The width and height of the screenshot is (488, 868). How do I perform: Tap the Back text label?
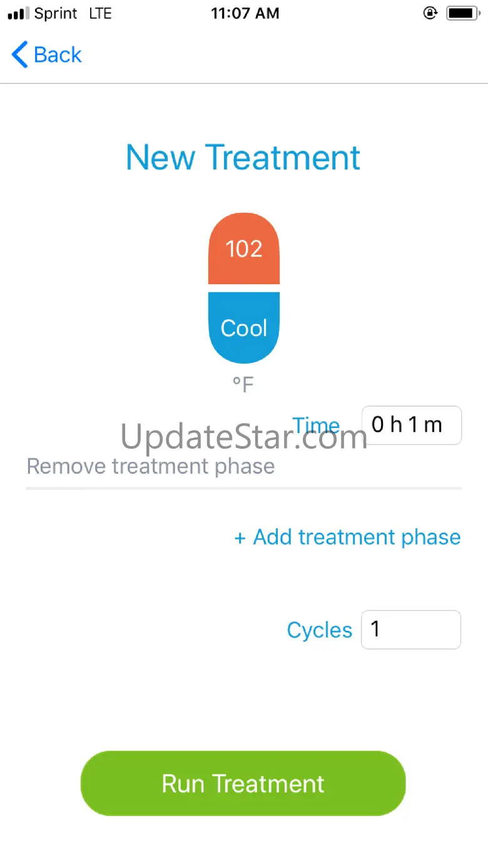coord(58,54)
